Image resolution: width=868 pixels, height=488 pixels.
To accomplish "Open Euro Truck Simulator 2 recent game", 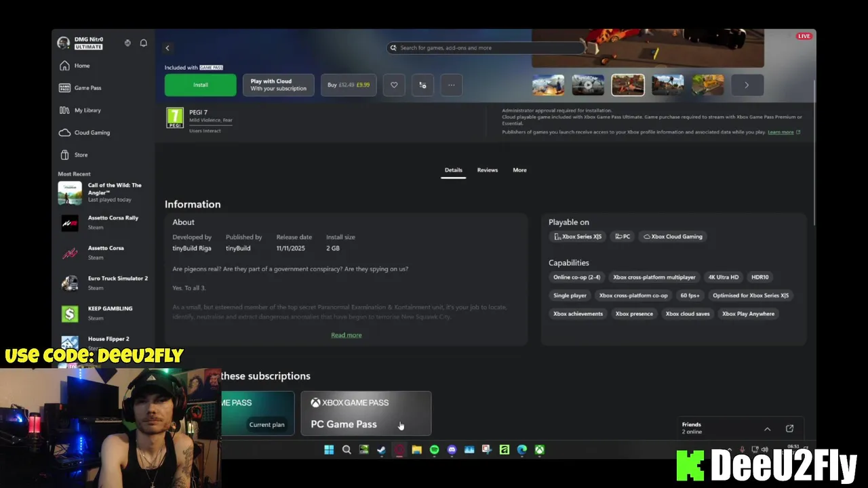I will coord(104,283).
